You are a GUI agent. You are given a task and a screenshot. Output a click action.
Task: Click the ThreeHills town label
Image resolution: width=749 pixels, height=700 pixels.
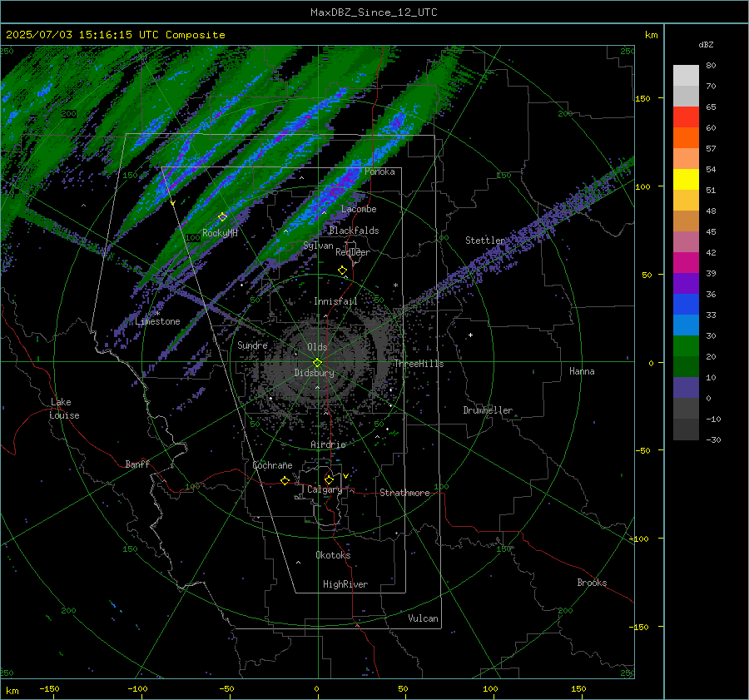click(419, 364)
